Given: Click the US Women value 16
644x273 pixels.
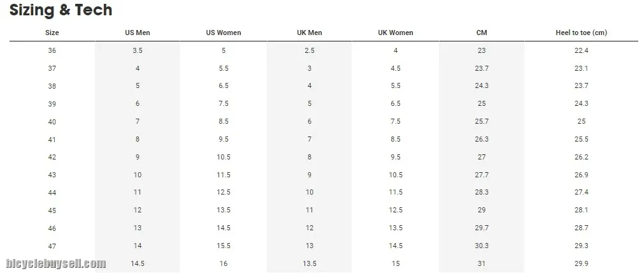Looking at the screenshot, I should pyautogui.click(x=224, y=263).
